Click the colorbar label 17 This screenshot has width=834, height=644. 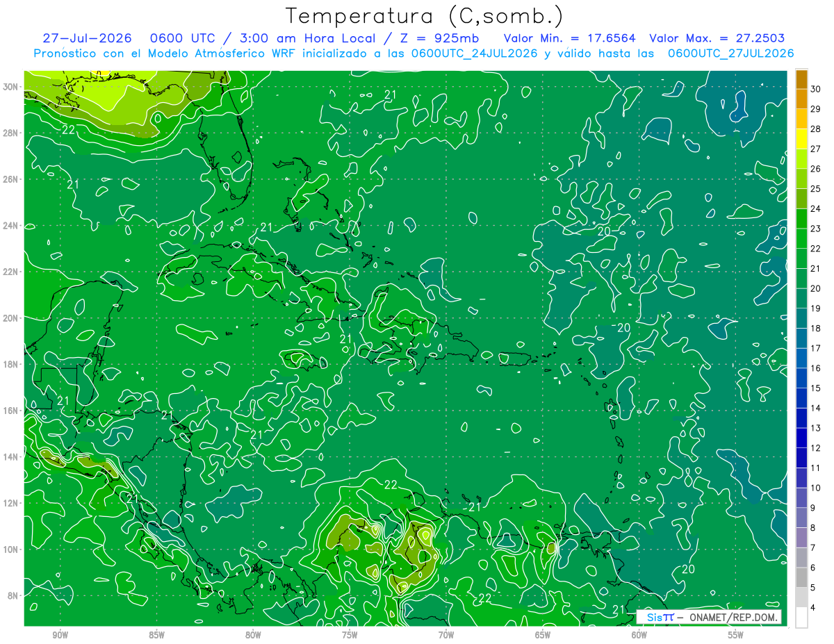817,348
